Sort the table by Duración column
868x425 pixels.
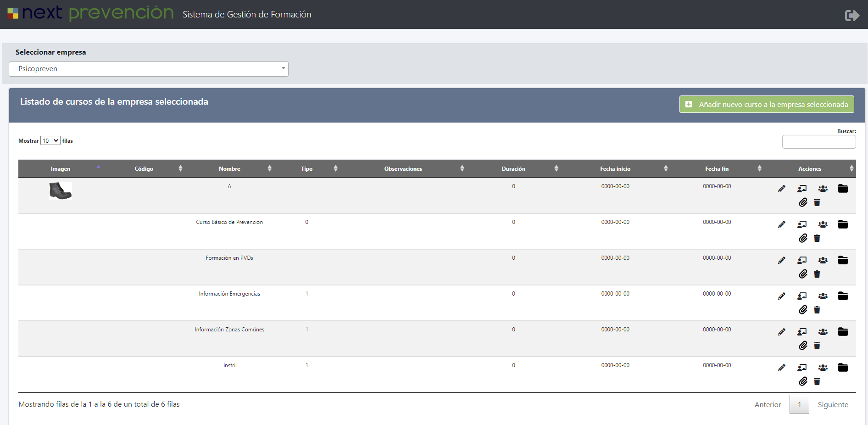(x=513, y=169)
